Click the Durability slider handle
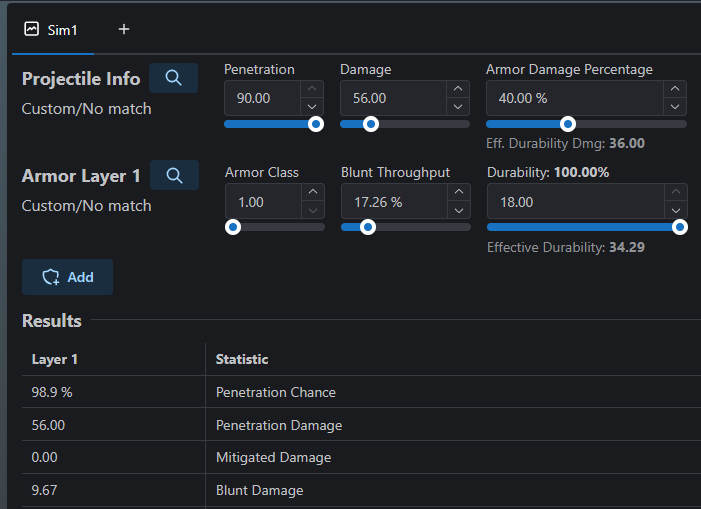 click(680, 227)
